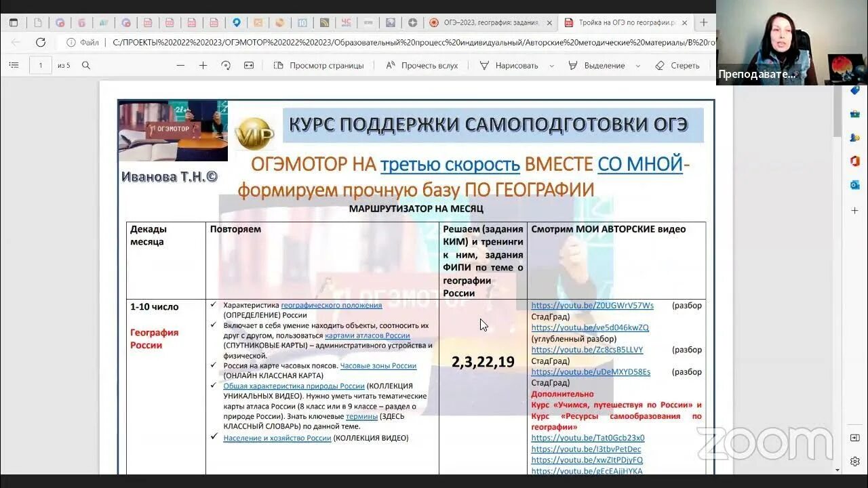Open the youtu.be/xwZItPDjyFQ link
This screenshot has height=488, width=868.
click(x=587, y=460)
